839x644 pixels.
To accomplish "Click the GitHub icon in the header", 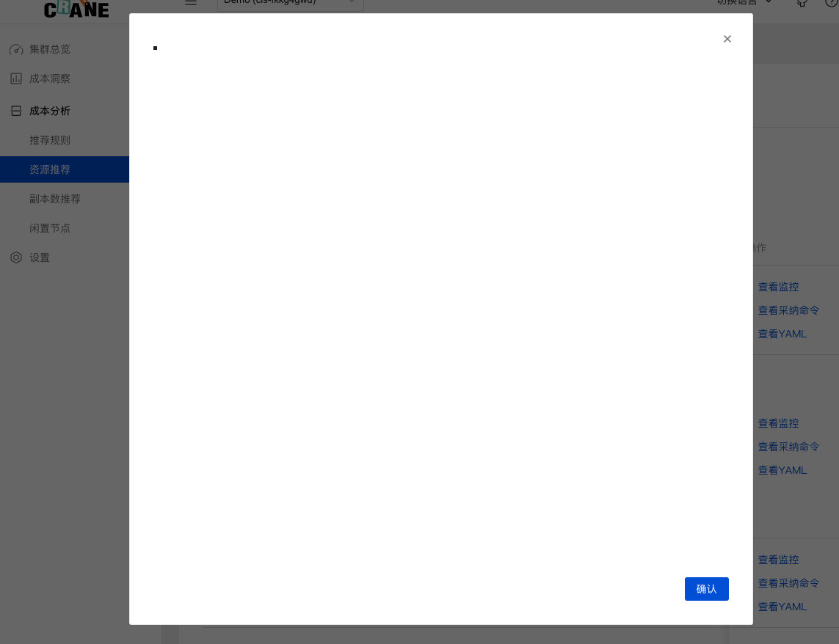I will pos(802,3).
